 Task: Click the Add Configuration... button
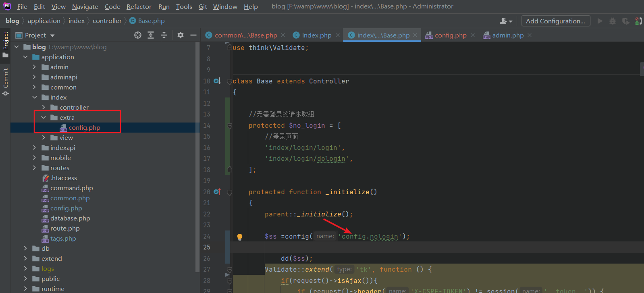555,21
